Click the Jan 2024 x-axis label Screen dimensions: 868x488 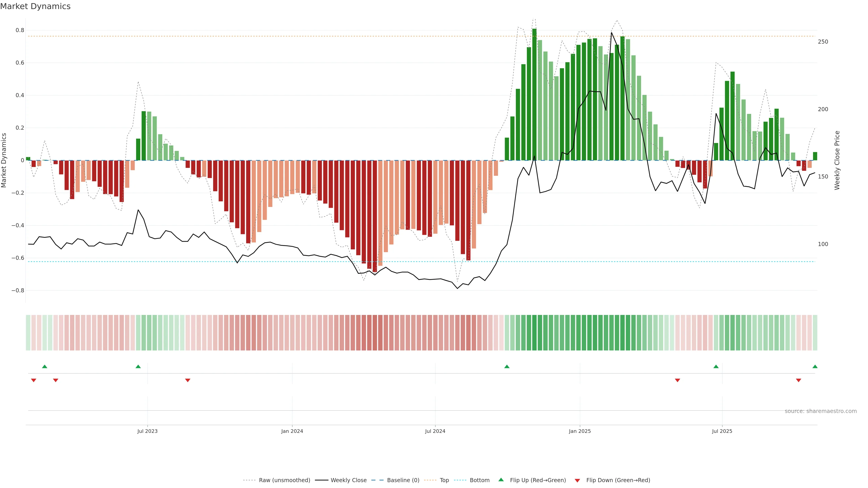click(292, 431)
